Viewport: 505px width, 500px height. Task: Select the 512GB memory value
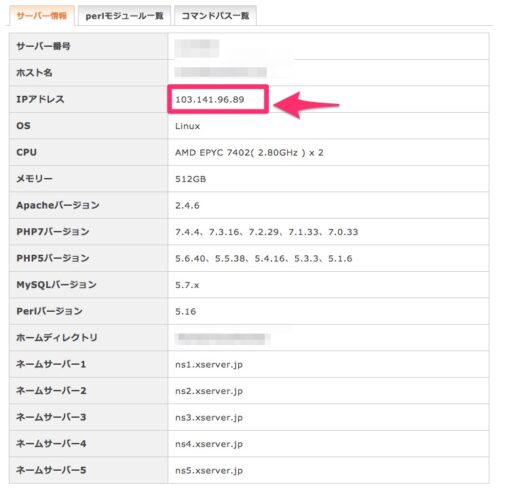191,179
